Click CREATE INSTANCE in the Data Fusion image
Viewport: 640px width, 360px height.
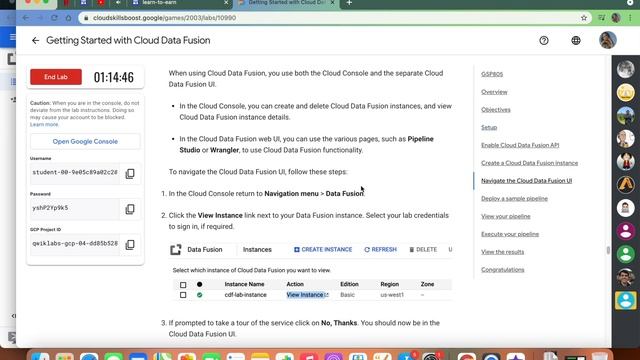(323, 249)
